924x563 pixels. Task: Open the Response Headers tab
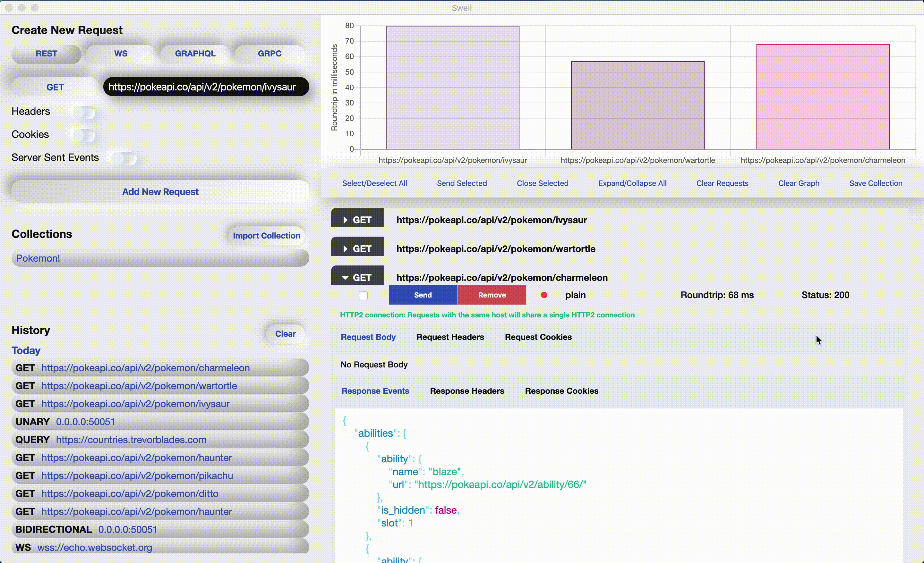[467, 391]
